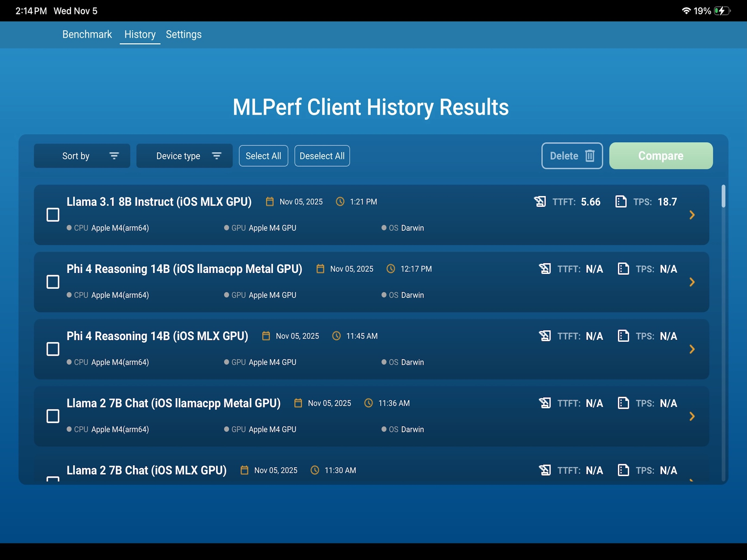Click the calendar icon in the 12:17 PM row
Image resolution: width=747 pixels, height=560 pixels.
click(x=320, y=269)
